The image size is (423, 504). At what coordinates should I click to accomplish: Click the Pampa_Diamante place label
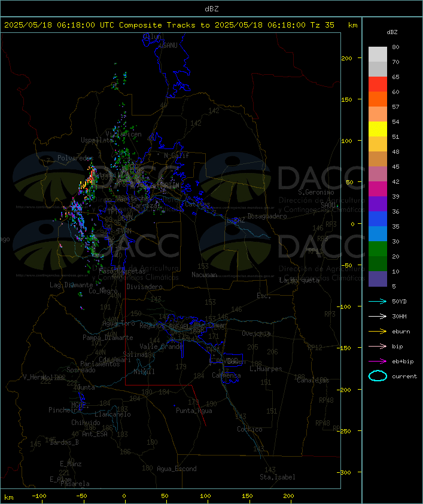coord(108,338)
